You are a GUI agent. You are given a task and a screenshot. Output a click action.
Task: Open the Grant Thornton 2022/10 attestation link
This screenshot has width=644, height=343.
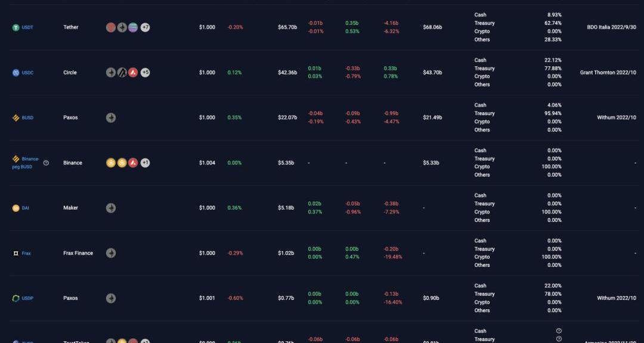(x=608, y=73)
